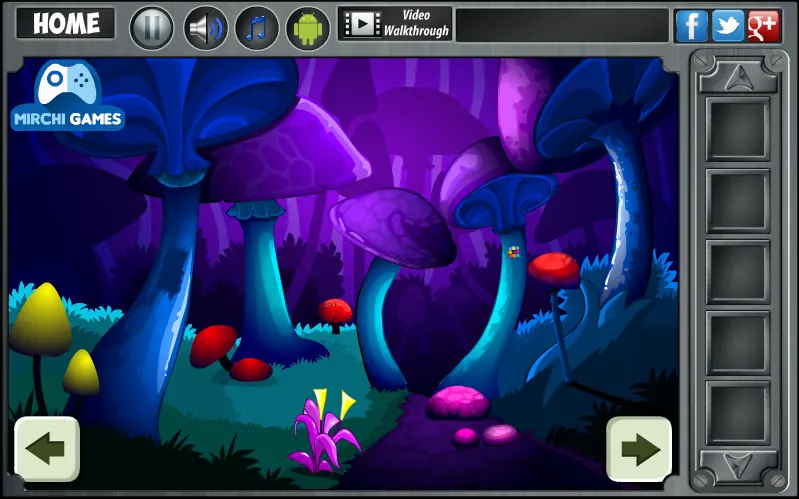Open the Video Walkthrough
The image size is (799, 499).
pos(395,23)
